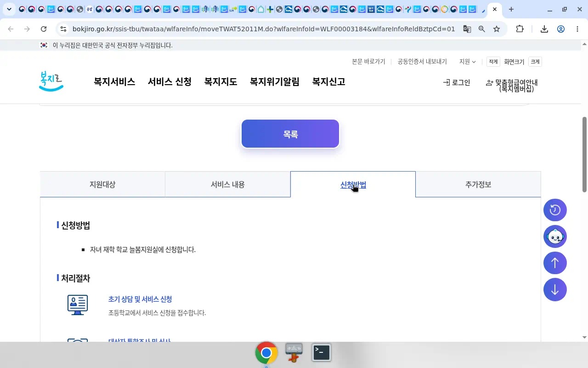Open the terminal from the dock
Viewport: 588px width, 368px height.
322,352
